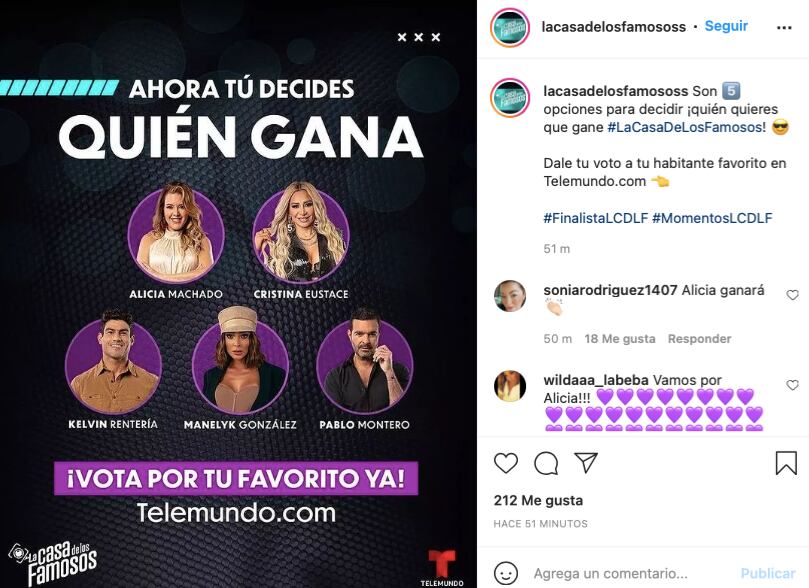Image resolution: width=809 pixels, height=588 pixels.
Task: Open the emoji picker smiley icon
Action: point(506,573)
